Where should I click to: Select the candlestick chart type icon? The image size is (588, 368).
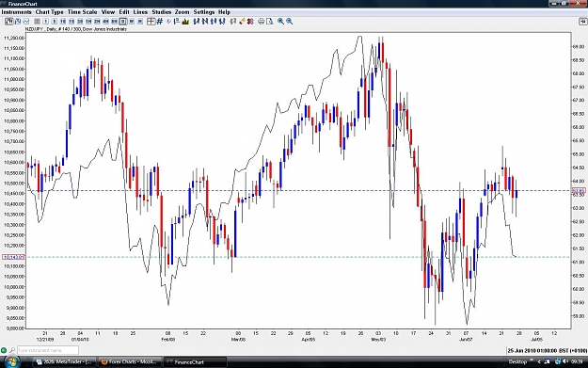(x=9, y=22)
